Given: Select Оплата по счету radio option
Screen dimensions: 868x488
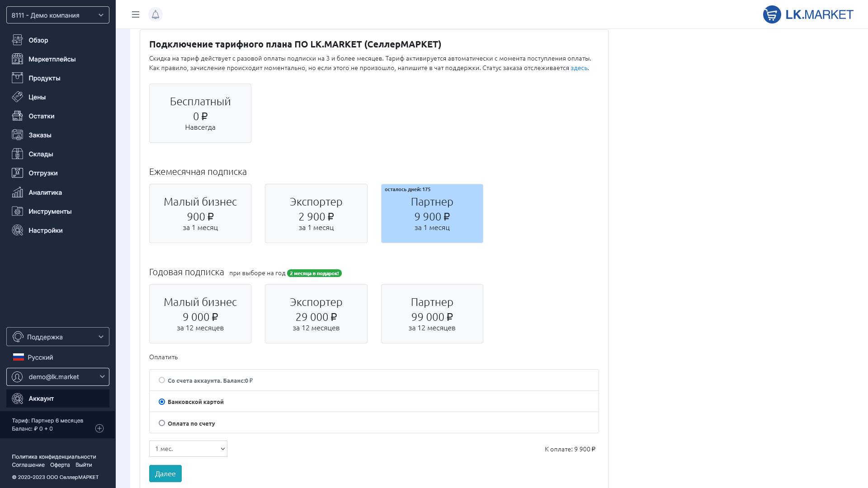Looking at the screenshot, I should point(162,423).
